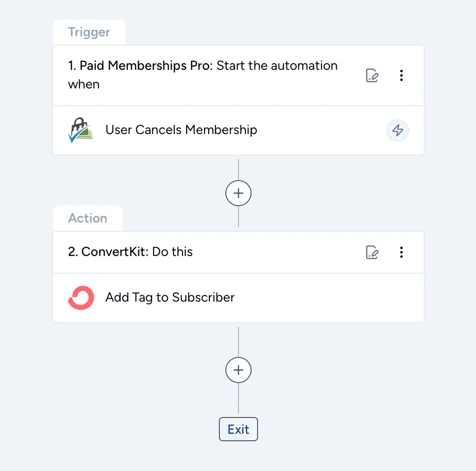Click the 'User Cancels Membership' label text

[x=181, y=130]
